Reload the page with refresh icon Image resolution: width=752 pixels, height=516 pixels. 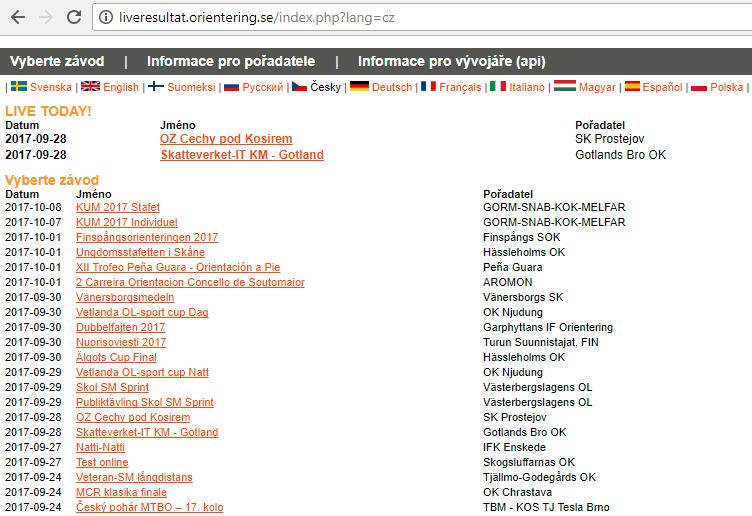[x=74, y=18]
